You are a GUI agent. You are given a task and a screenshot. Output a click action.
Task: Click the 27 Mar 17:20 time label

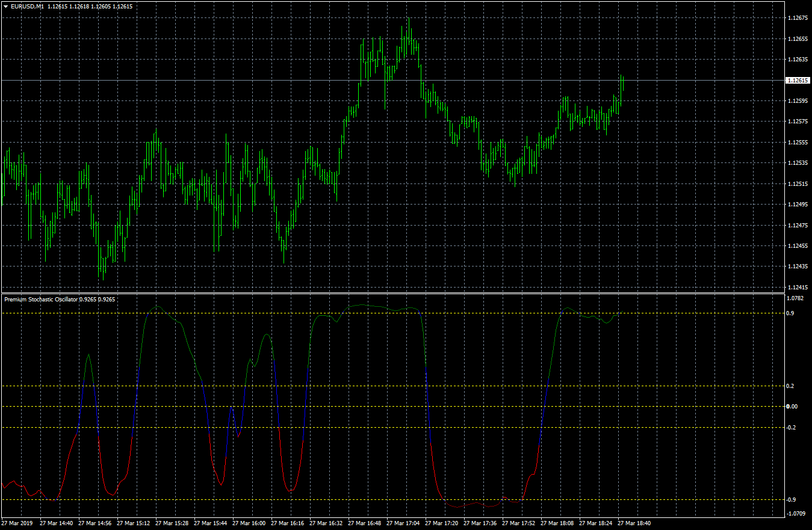(x=442, y=523)
